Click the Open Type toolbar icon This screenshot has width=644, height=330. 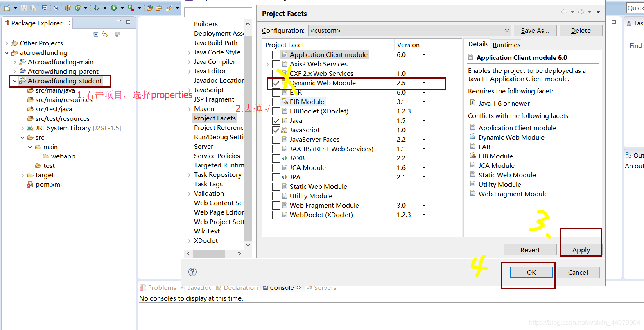pyautogui.click(x=150, y=8)
